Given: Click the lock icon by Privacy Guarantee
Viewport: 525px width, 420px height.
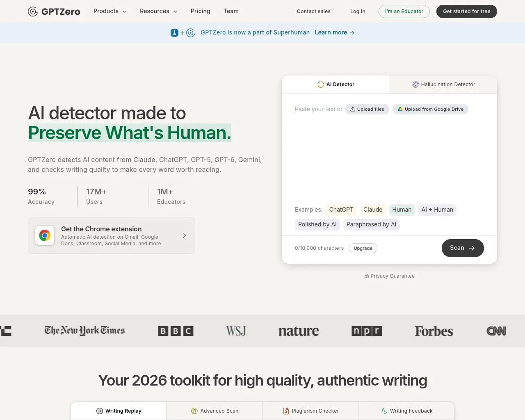Looking at the screenshot, I should pos(367,276).
